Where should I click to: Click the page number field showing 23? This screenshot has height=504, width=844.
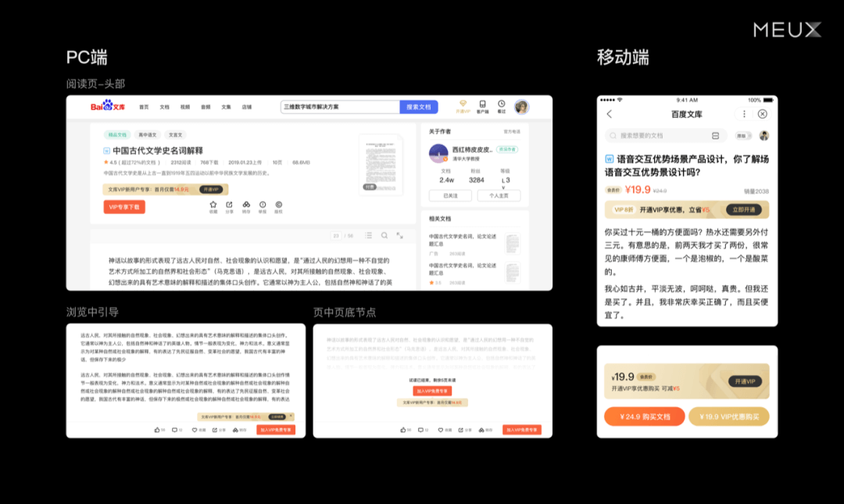(336, 236)
